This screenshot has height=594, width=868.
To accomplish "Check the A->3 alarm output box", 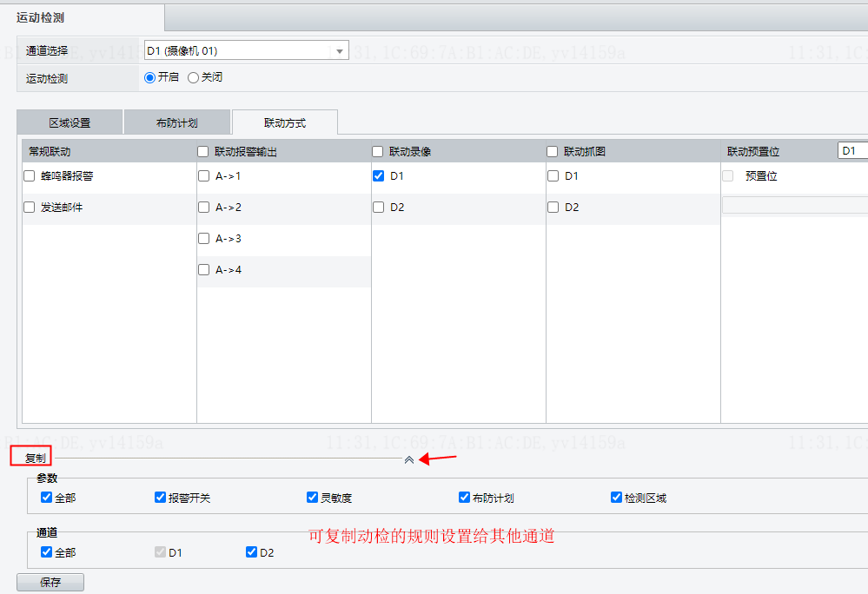I will (x=203, y=238).
